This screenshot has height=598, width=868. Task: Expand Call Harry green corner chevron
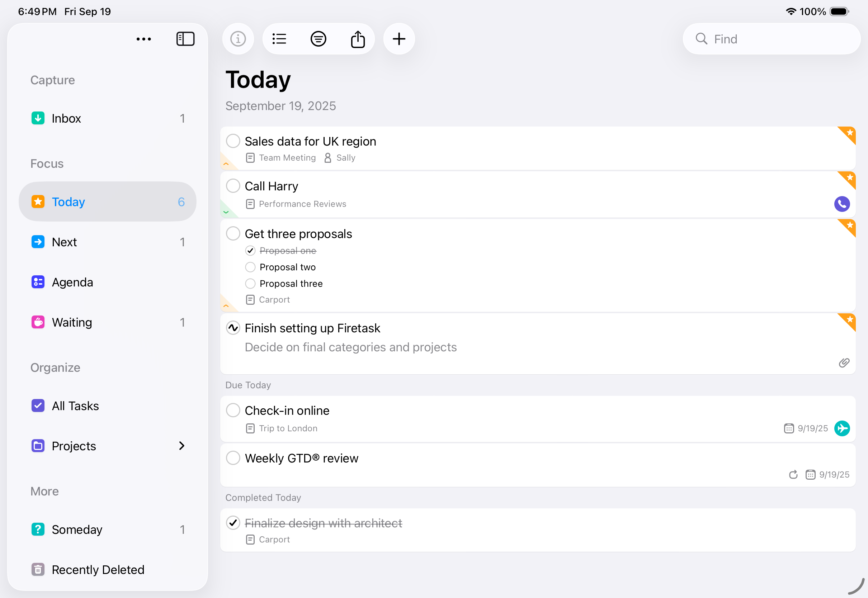point(226,212)
